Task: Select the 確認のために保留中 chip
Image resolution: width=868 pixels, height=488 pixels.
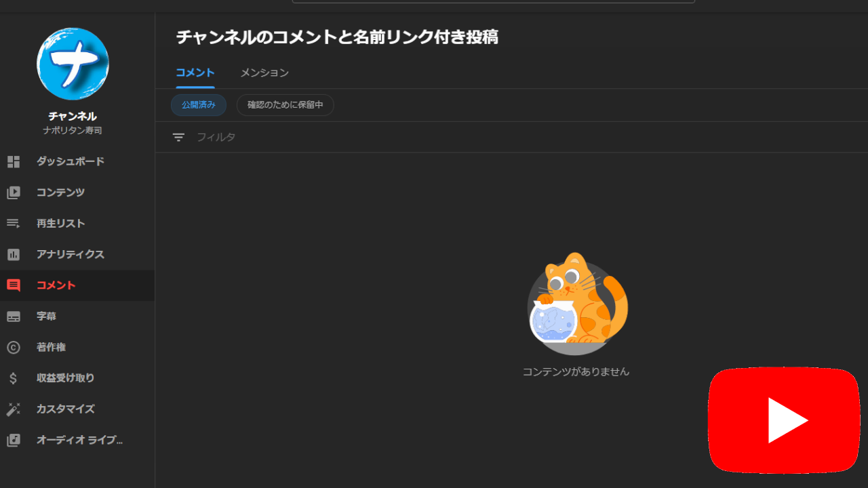Action: point(285,105)
